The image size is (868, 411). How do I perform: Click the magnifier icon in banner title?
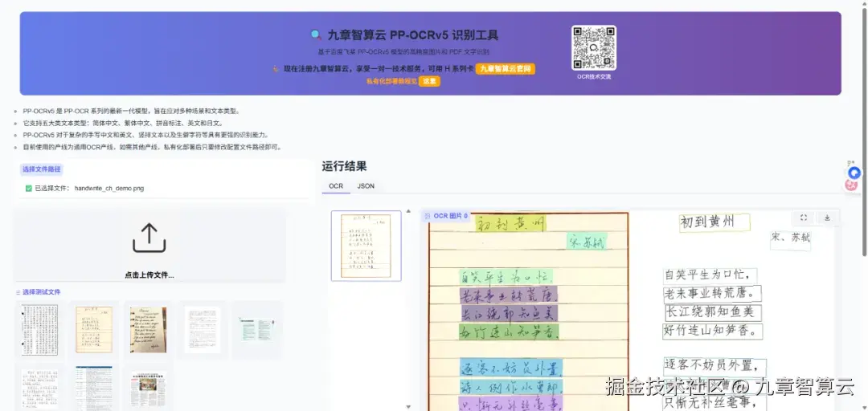pos(316,35)
